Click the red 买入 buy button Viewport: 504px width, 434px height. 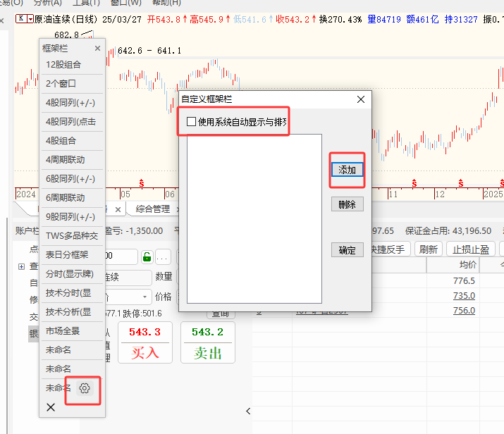145,343
